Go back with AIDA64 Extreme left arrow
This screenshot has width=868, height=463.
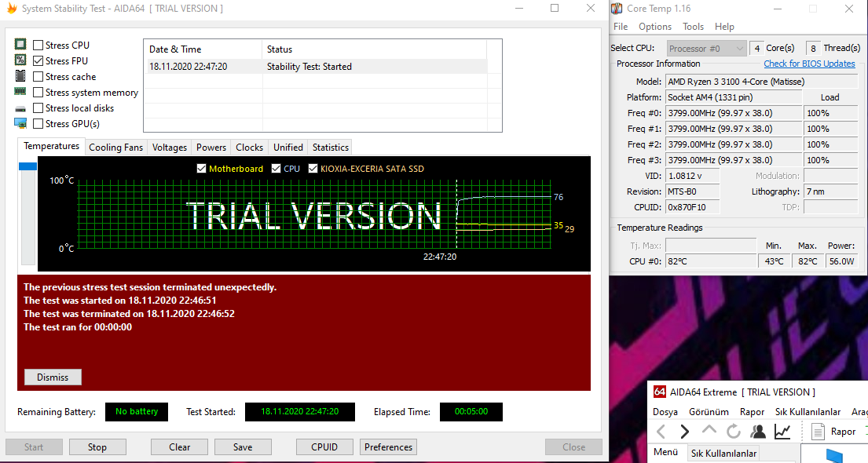[x=661, y=432]
